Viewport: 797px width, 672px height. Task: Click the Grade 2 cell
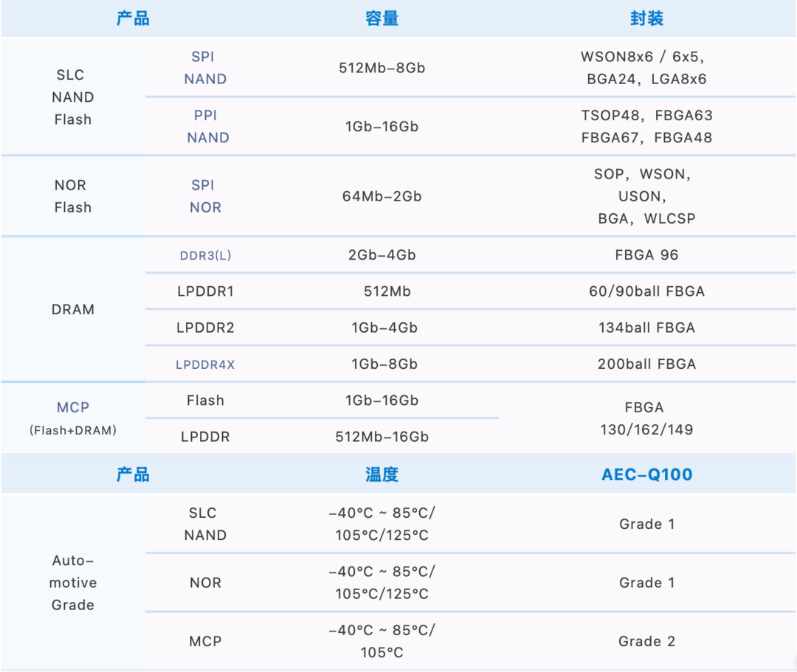pos(646,641)
